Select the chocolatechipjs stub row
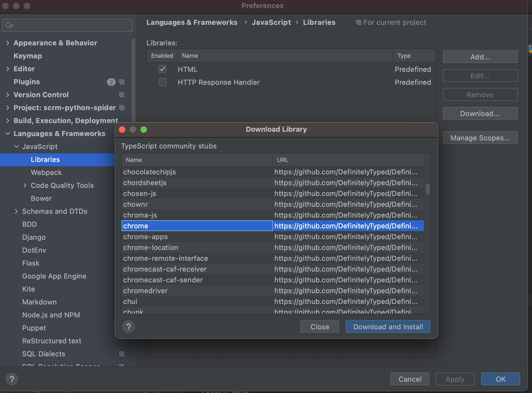532x393 pixels. pyautogui.click(x=273, y=172)
